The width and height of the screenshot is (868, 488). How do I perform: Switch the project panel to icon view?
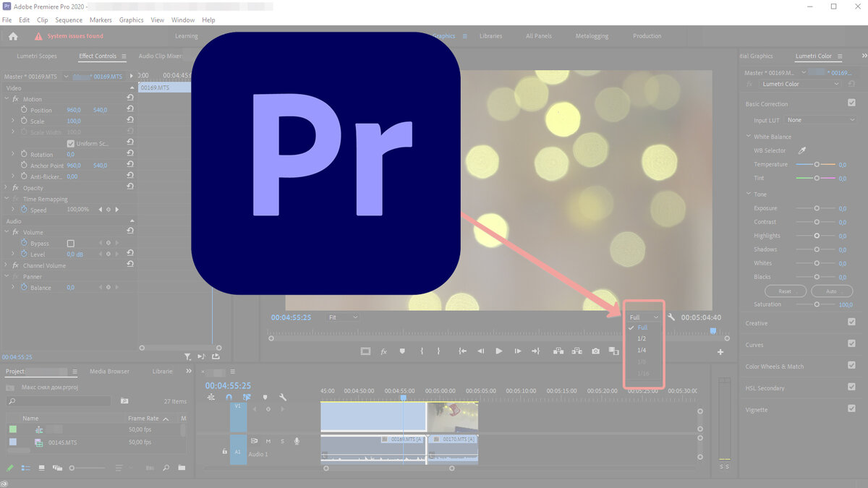[41, 468]
